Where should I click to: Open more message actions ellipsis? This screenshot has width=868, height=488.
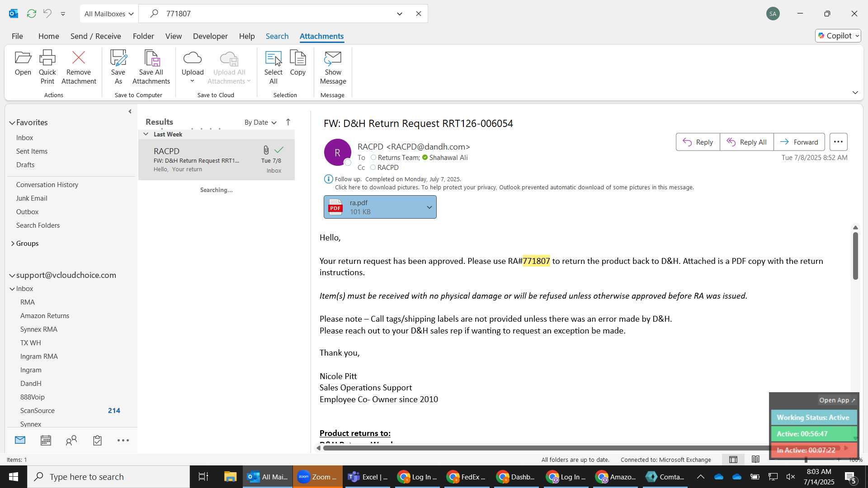click(838, 142)
